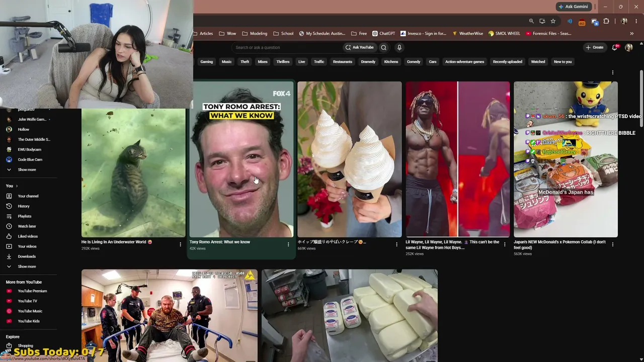Open Your channel in sidebar
Screen dimensions: 644x362
tap(28, 196)
